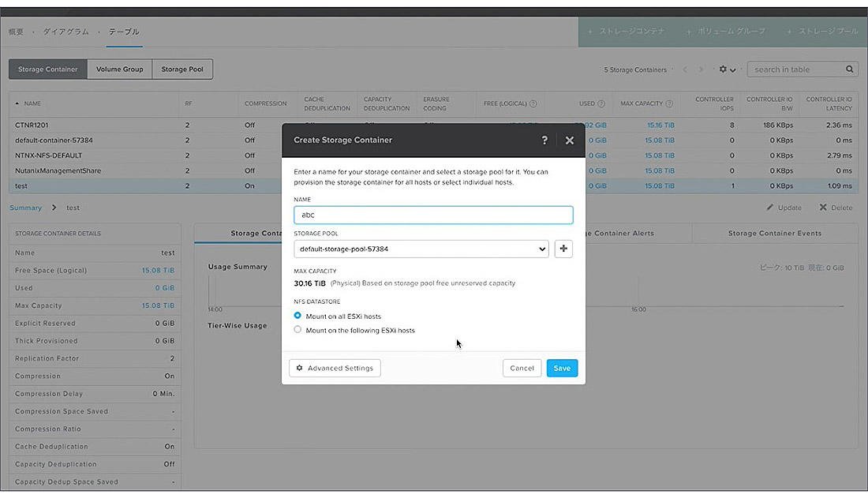Click the Delete X action
868x498 pixels.
[x=836, y=208]
